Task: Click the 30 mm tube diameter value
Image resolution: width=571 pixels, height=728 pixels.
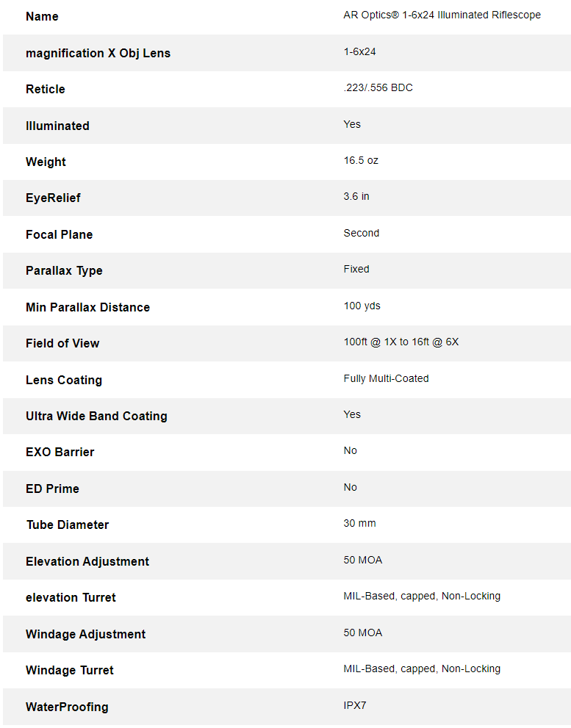Action: click(x=359, y=523)
